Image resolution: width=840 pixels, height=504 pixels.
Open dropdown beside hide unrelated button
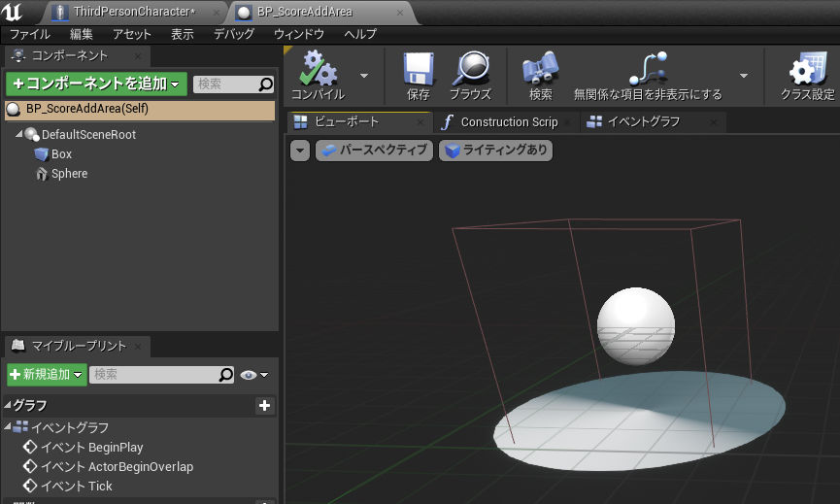744,76
